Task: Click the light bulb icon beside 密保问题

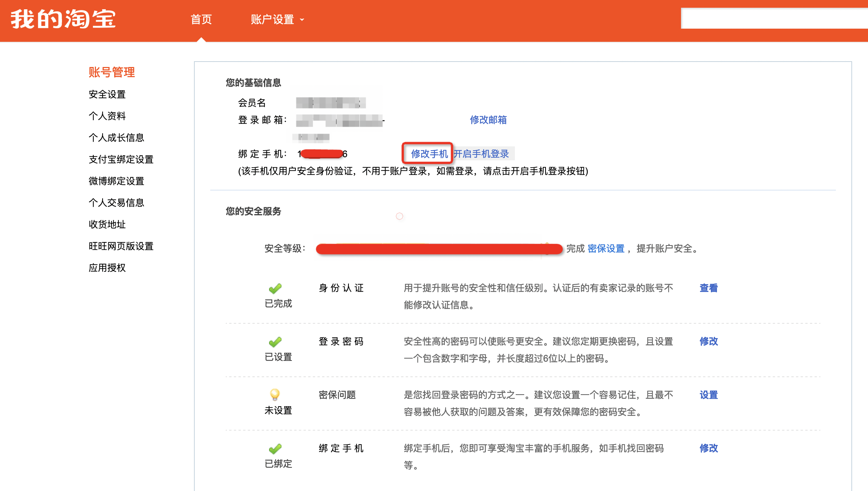Action: coord(275,395)
